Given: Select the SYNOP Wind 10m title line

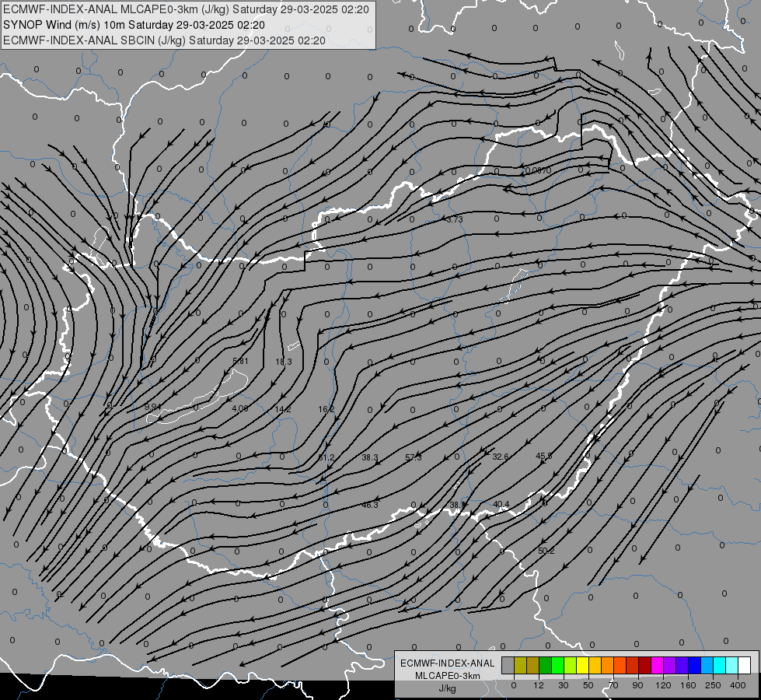Looking at the screenshot, I should coord(134,25).
